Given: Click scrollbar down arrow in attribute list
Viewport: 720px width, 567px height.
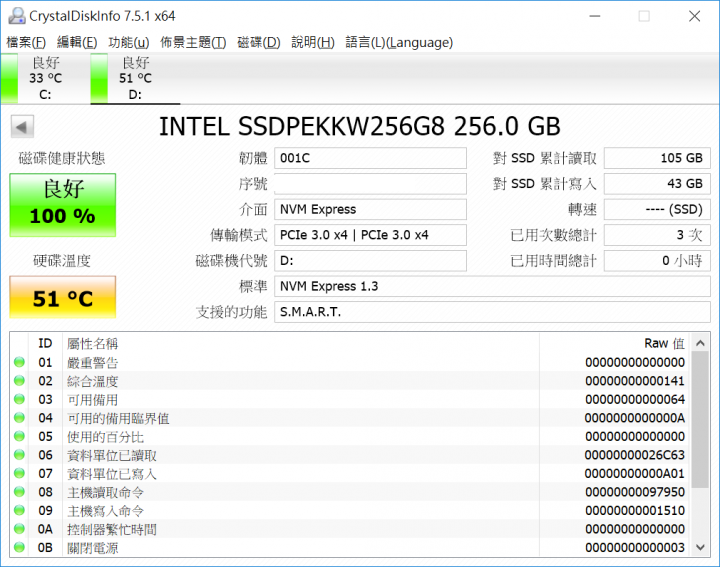Looking at the screenshot, I should pyautogui.click(x=700, y=547).
